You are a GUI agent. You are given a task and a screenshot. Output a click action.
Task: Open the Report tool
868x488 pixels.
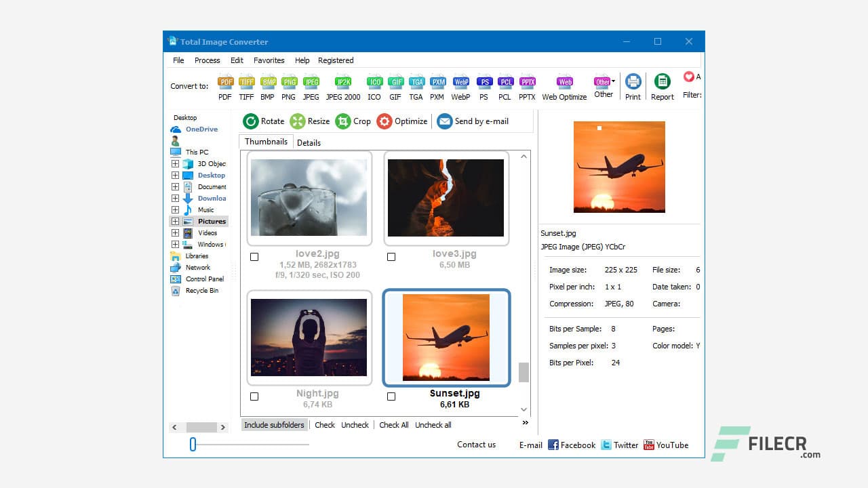tap(663, 81)
